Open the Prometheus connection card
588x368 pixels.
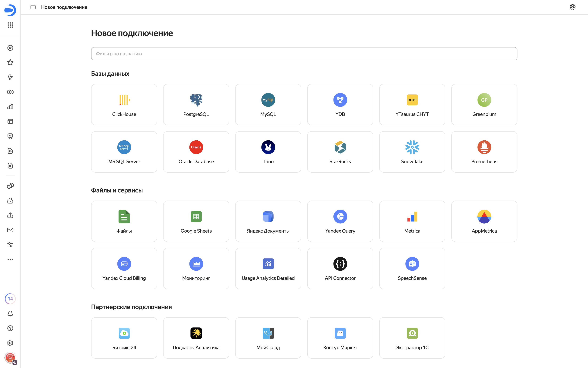tap(484, 152)
